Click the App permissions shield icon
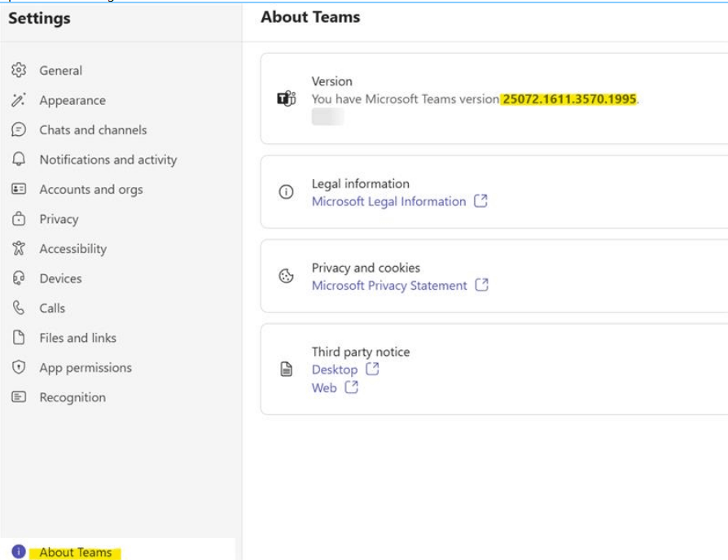The width and height of the screenshot is (728, 560). 19,367
